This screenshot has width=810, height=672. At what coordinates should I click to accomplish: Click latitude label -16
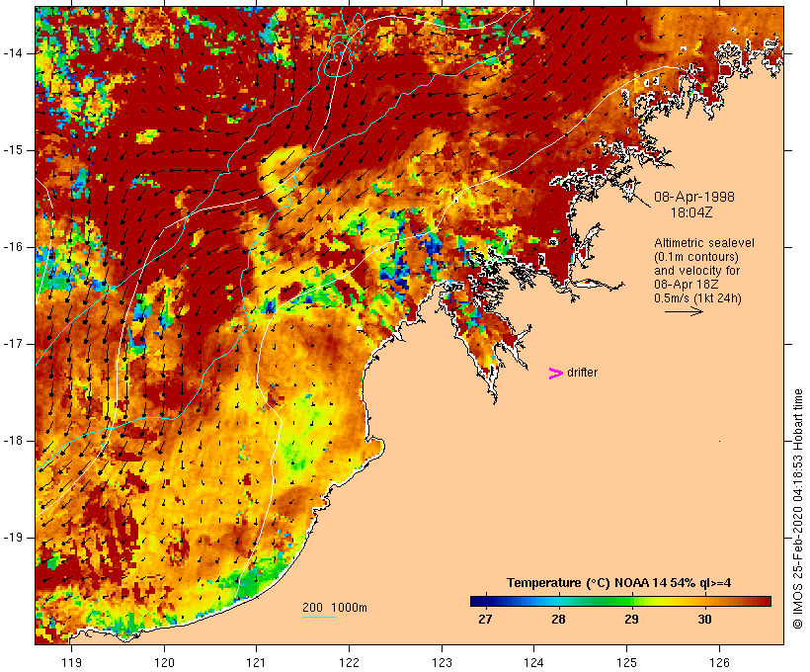[x=13, y=247]
